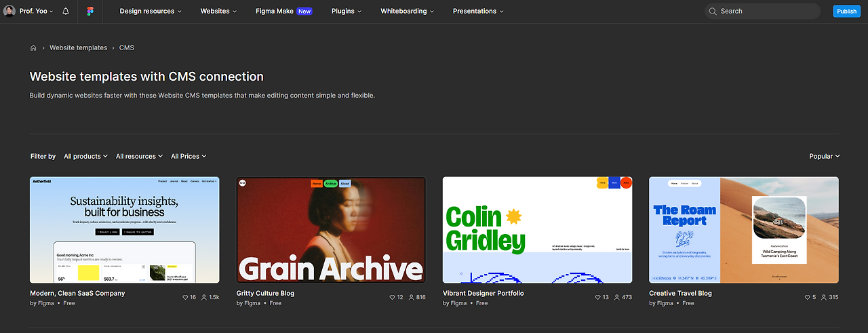
Task: Click the CMS breadcrumb
Action: (127, 48)
